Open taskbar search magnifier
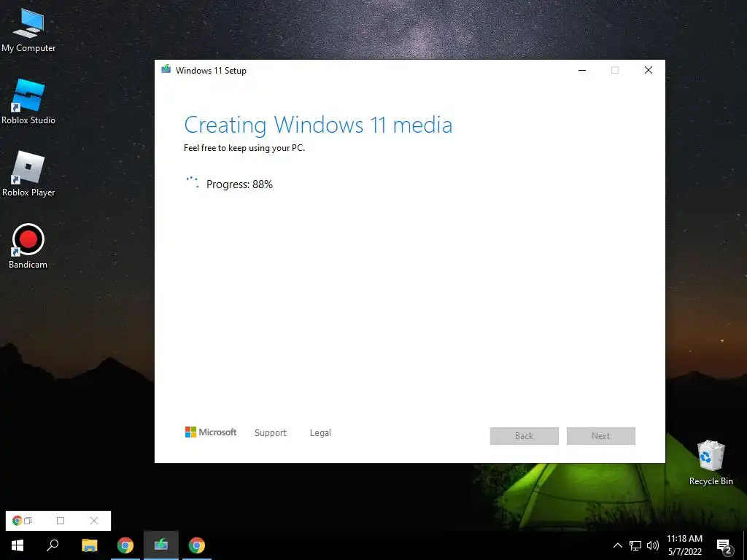747x560 pixels. click(53, 545)
